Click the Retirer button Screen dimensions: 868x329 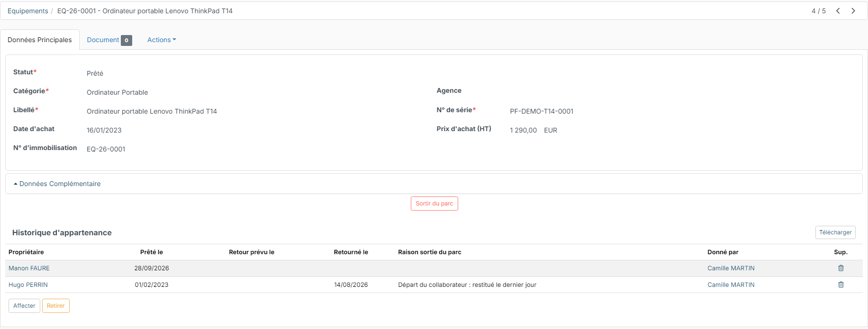coord(55,306)
